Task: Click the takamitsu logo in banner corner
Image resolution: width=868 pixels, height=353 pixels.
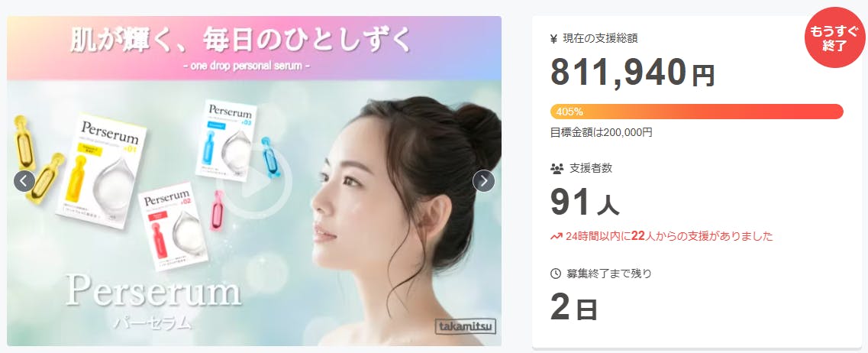Action: pyautogui.click(x=466, y=325)
